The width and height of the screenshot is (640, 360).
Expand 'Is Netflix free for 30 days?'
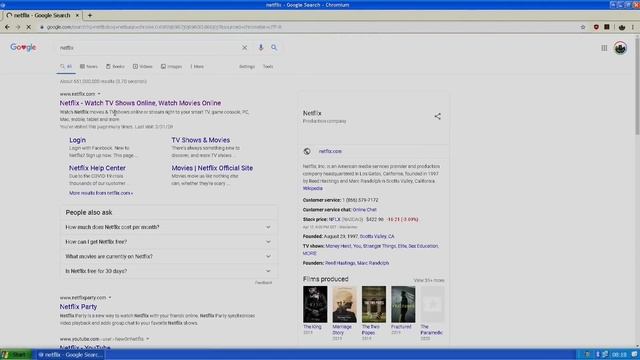[168, 271]
